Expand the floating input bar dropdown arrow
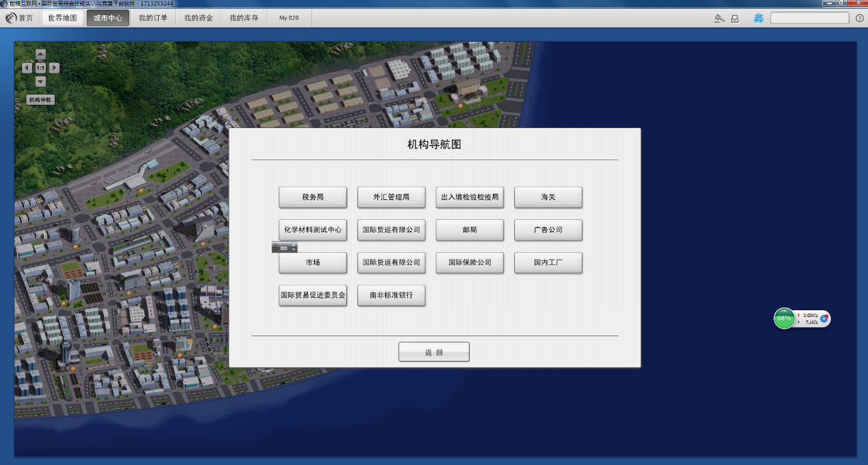 [294, 248]
